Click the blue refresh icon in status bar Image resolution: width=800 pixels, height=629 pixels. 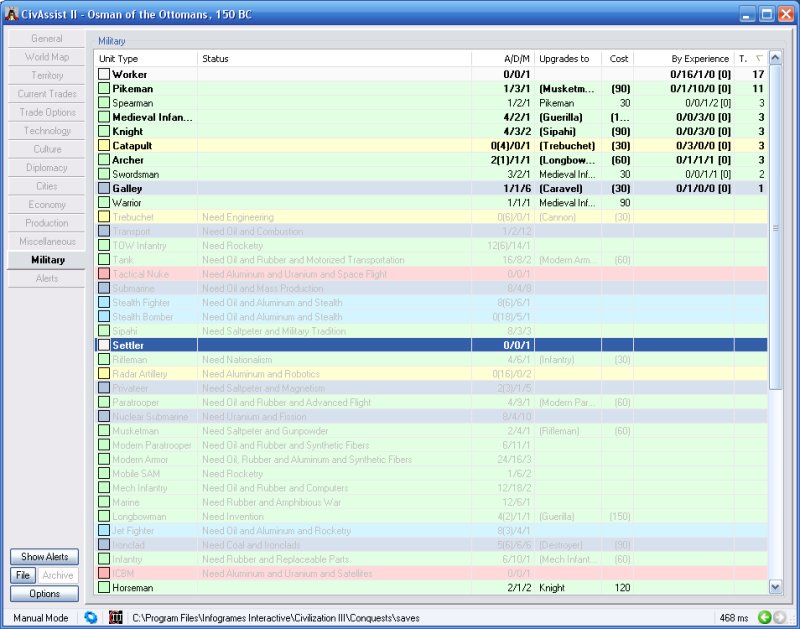click(x=91, y=617)
